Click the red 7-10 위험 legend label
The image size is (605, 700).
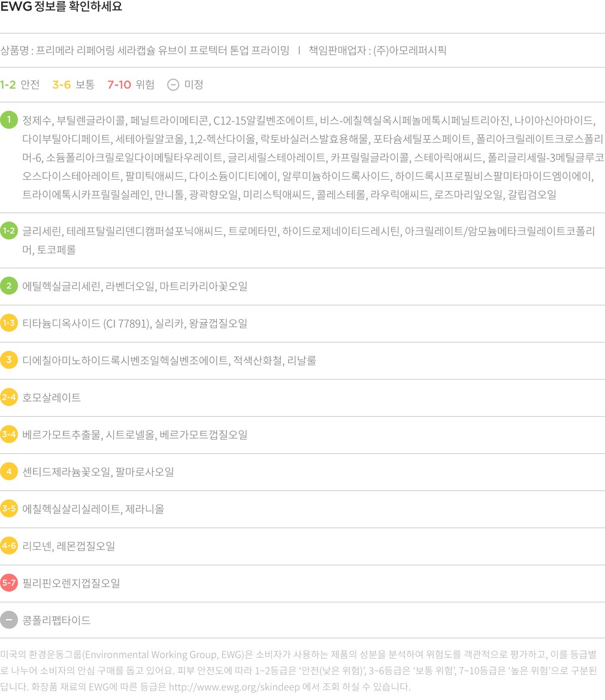pos(131,84)
